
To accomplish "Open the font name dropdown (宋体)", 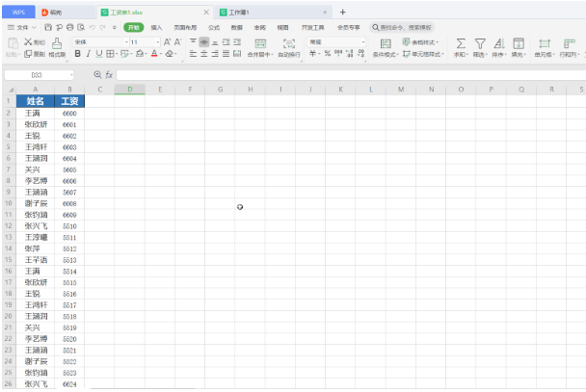I will point(126,41).
